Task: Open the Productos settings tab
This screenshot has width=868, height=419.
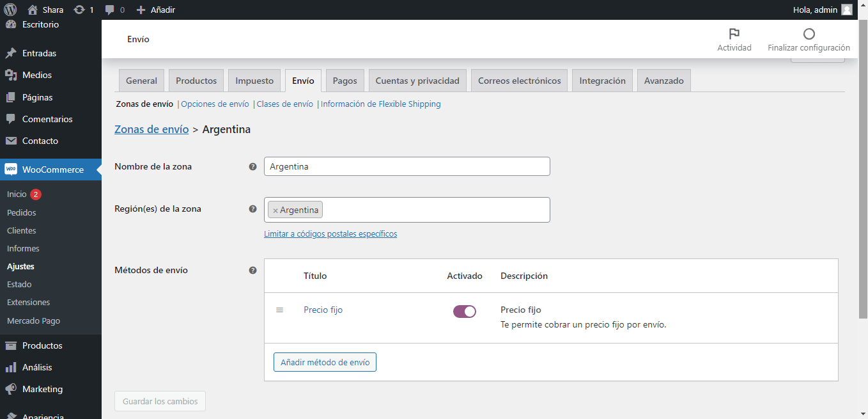Action: coord(196,81)
